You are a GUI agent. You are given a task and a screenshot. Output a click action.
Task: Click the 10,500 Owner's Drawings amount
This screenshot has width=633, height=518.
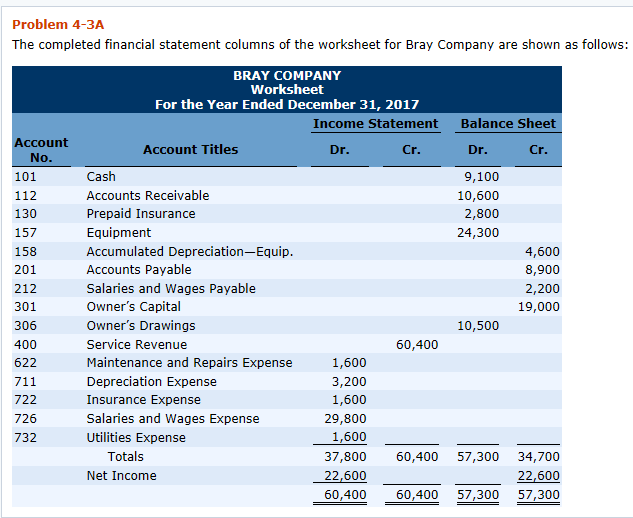478,326
